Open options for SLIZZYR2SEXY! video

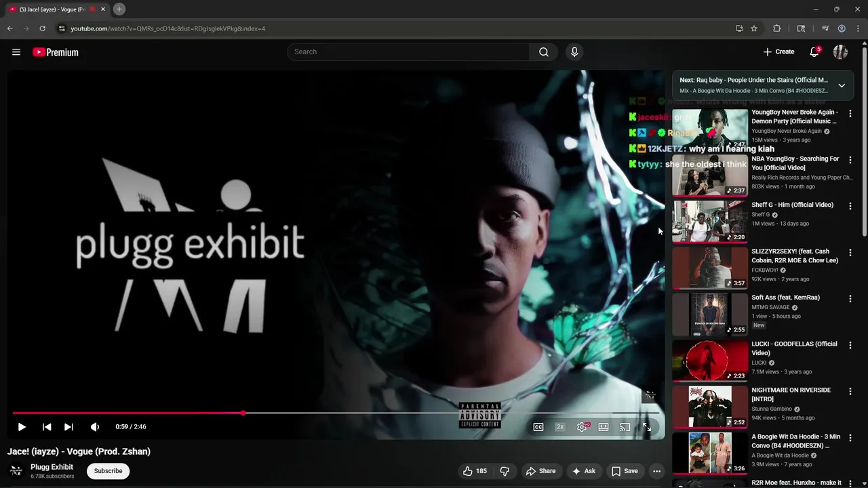click(850, 252)
